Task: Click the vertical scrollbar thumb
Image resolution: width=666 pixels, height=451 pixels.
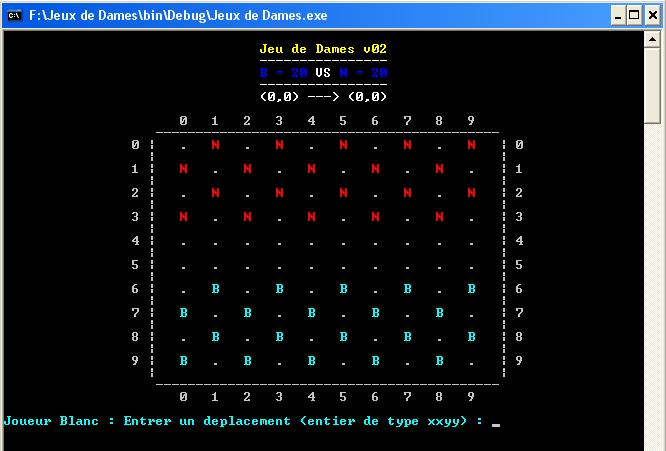Action: [x=652, y=85]
